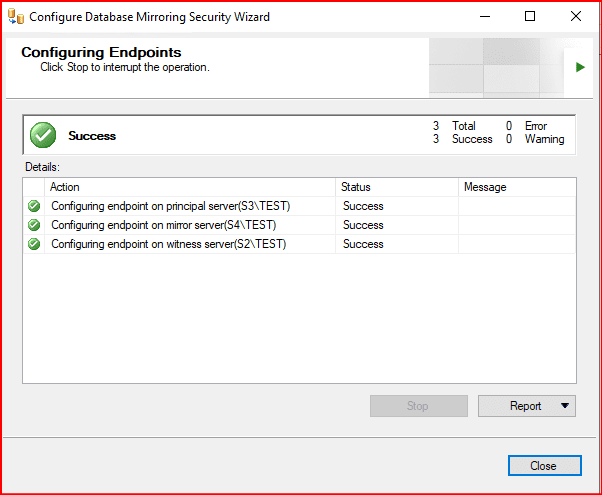Close the window using title bar X
The height and width of the screenshot is (495, 602).
pyautogui.click(x=576, y=17)
